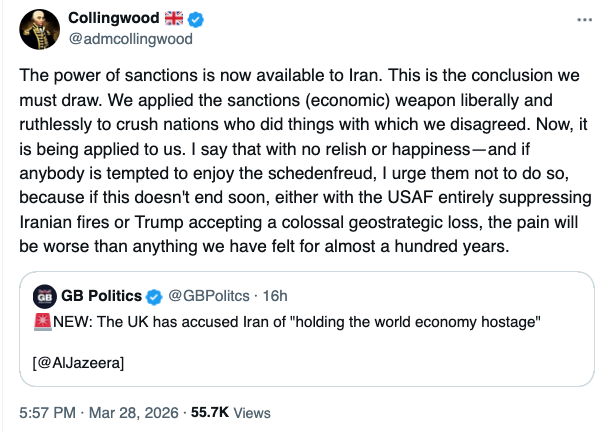Click the 5:57 PM post time

coord(46,412)
